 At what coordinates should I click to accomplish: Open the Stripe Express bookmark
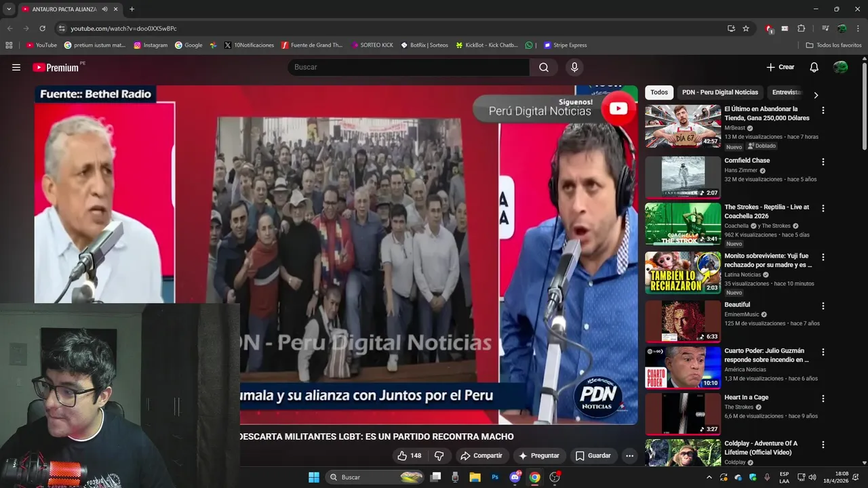tap(566, 45)
